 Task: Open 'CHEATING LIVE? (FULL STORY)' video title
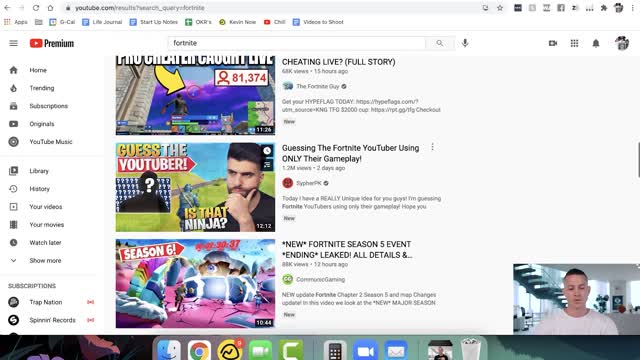click(338, 62)
